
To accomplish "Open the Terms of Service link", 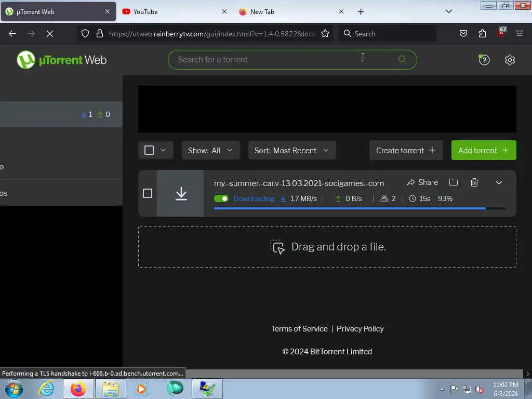I will pos(299,329).
